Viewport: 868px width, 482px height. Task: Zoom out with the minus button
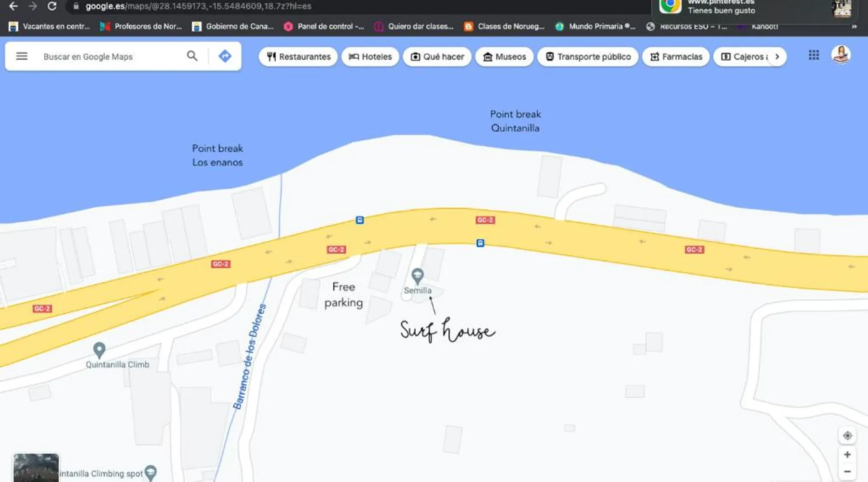[847, 472]
